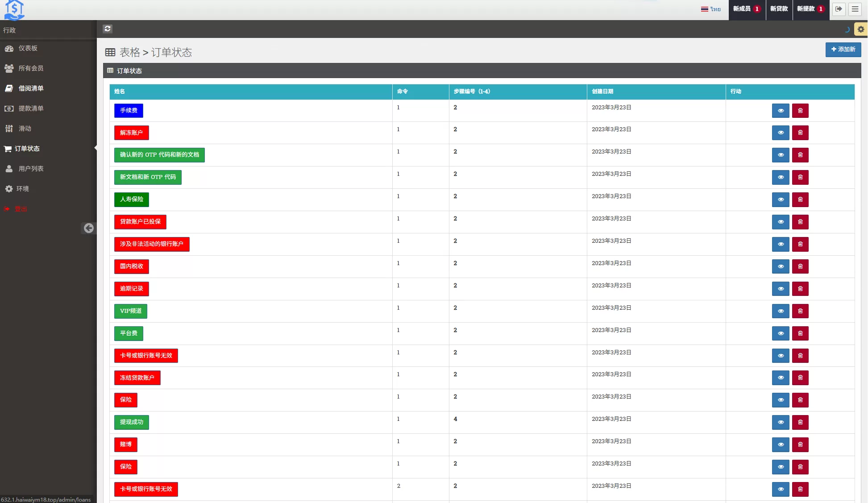Click the refresh icon in the toolbar
Viewport: 868px width, 503px height.
click(x=108, y=29)
